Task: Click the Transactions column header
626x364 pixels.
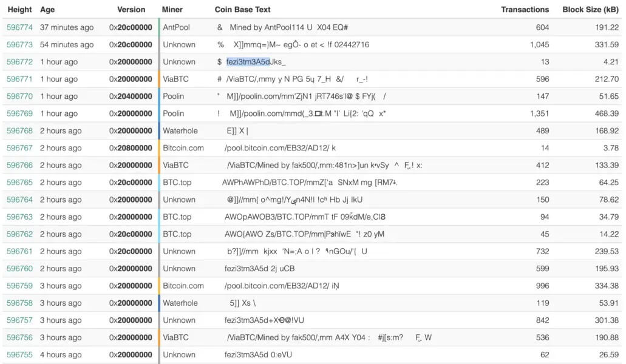Action: coord(525,10)
